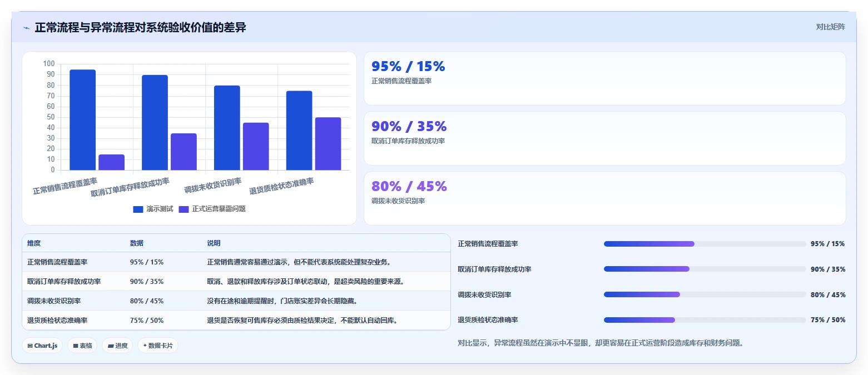The width and height of the screenshot is (868, 375).
Task: Select the 数据卡片 tag chip
Action: [158, 346]
